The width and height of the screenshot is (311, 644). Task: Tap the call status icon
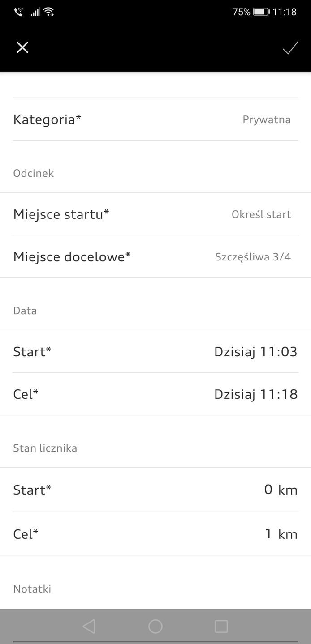pyautogui.click(x=18, y=12)
